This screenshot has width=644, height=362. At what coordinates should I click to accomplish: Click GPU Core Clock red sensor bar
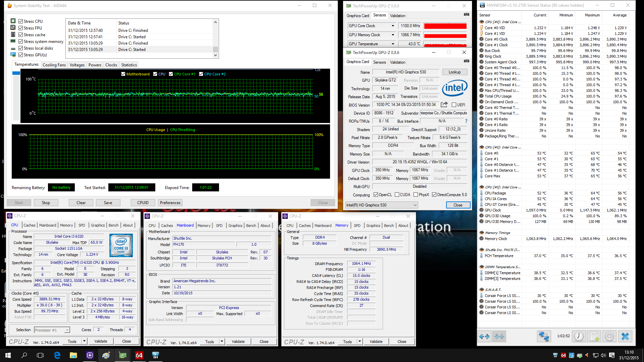coord(445,26)
